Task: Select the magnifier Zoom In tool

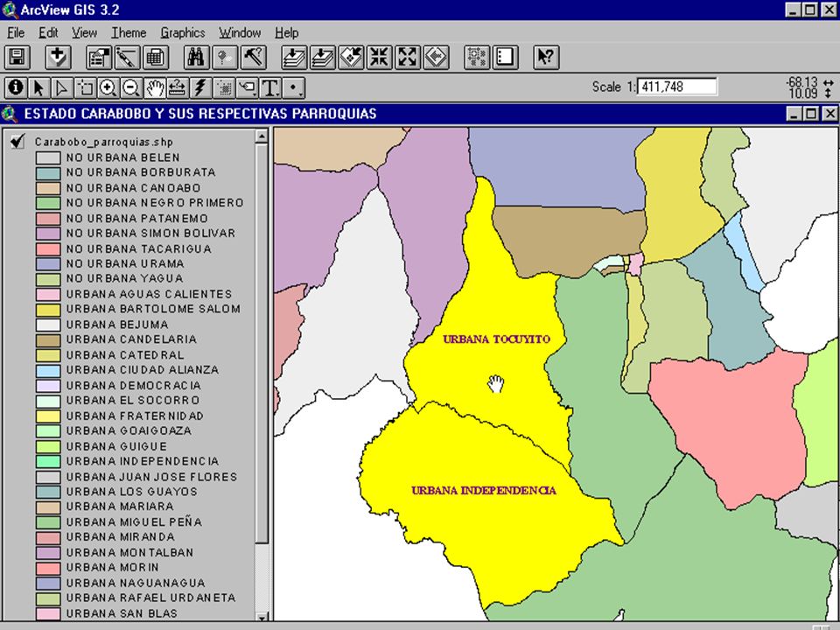Action: click(108, 87)
